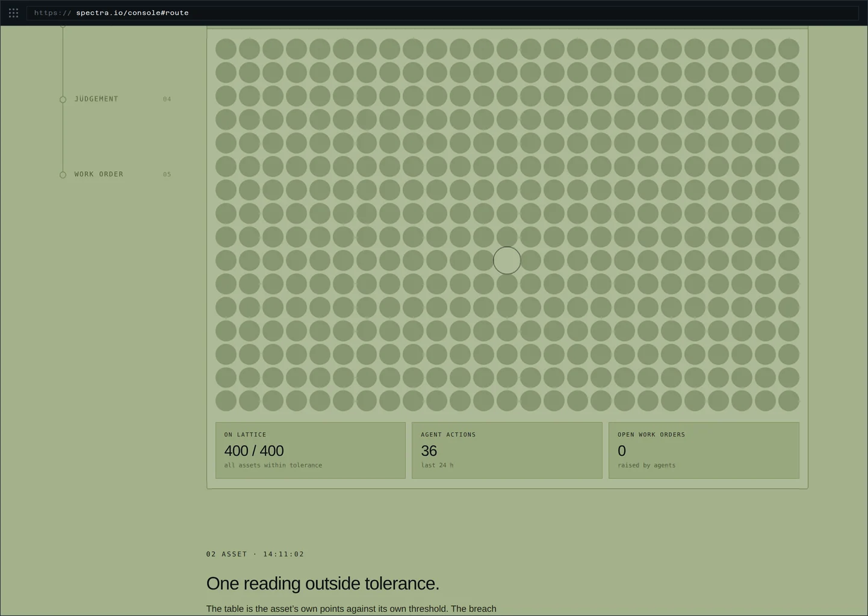Click the "05" step number
The height and width of the screenshot is (616, 868).
pyautogui.click(x=167, y=174)
